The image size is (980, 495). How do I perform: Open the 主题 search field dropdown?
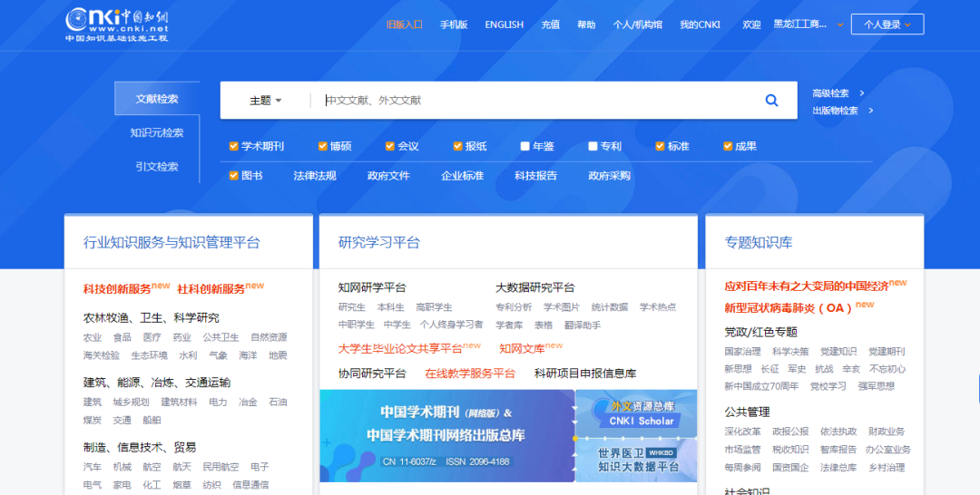[266, 101]
